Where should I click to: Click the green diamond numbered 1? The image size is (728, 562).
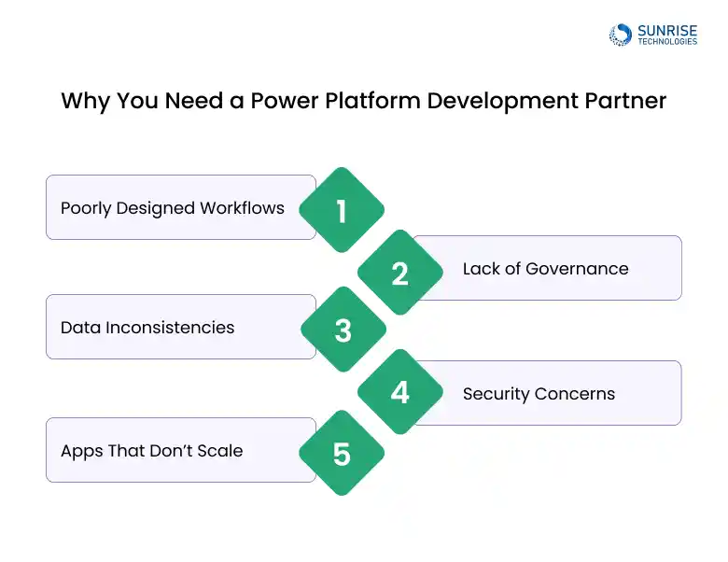pyautogui.click(x=342, y=210)
